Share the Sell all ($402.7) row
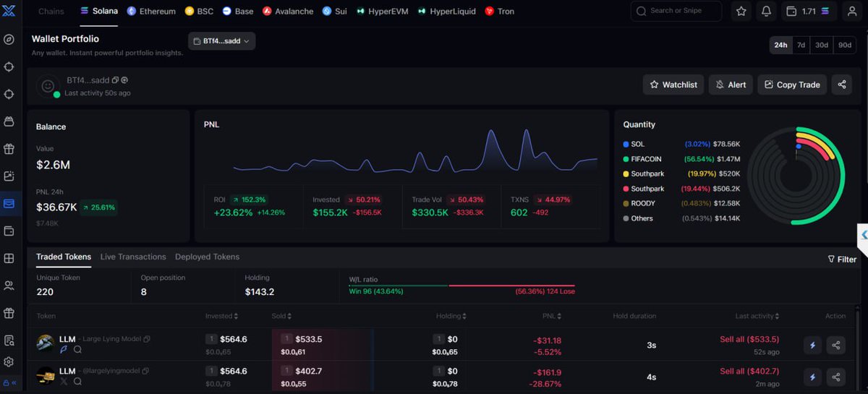Screen dimensions: 868x394 836,377
